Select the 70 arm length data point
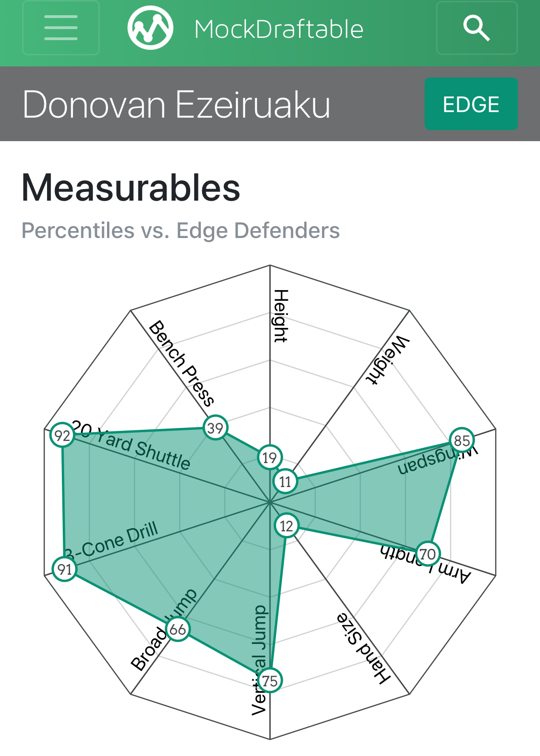The width and height of the screenshot is (540, 756). (428, 554)
